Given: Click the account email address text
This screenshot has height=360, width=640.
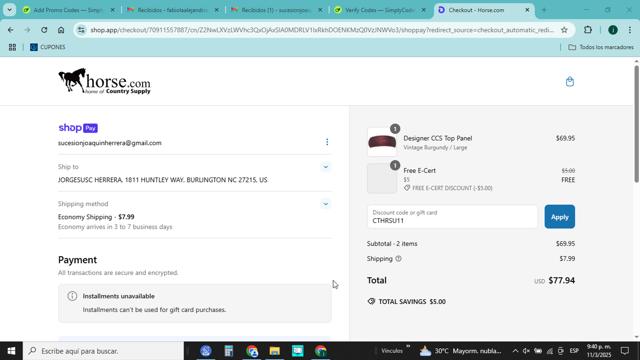Looking at the screenshot, I should pos(110,143).
